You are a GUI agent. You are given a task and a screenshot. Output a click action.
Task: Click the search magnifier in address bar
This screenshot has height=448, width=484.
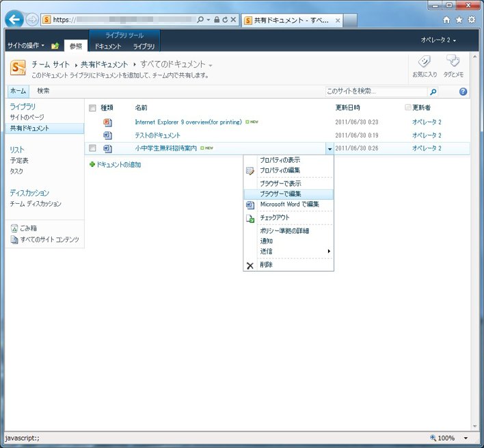point(200,20)
